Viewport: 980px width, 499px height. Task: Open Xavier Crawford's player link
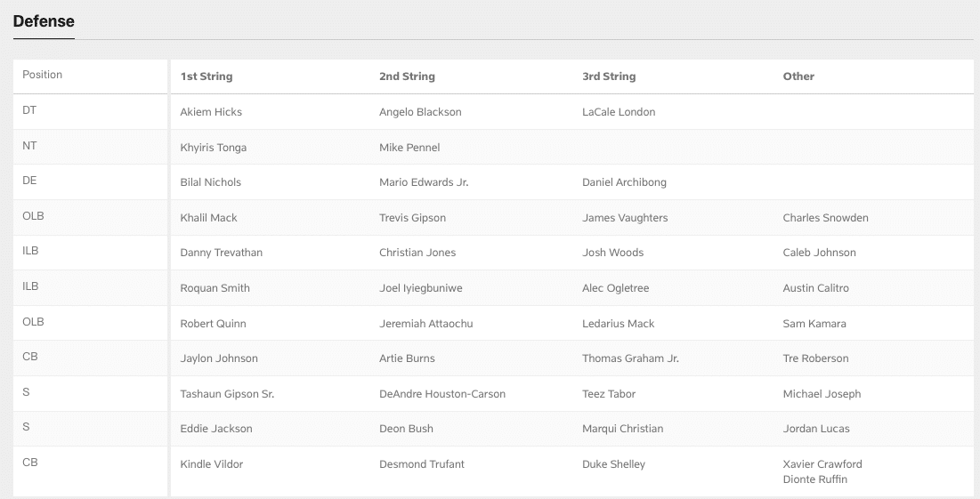pos(822,464)
